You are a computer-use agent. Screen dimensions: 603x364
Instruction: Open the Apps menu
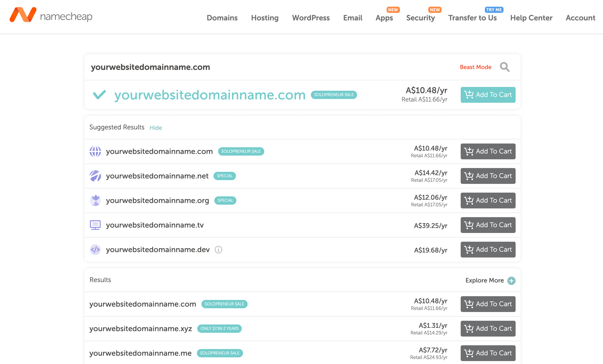[384, 18]
